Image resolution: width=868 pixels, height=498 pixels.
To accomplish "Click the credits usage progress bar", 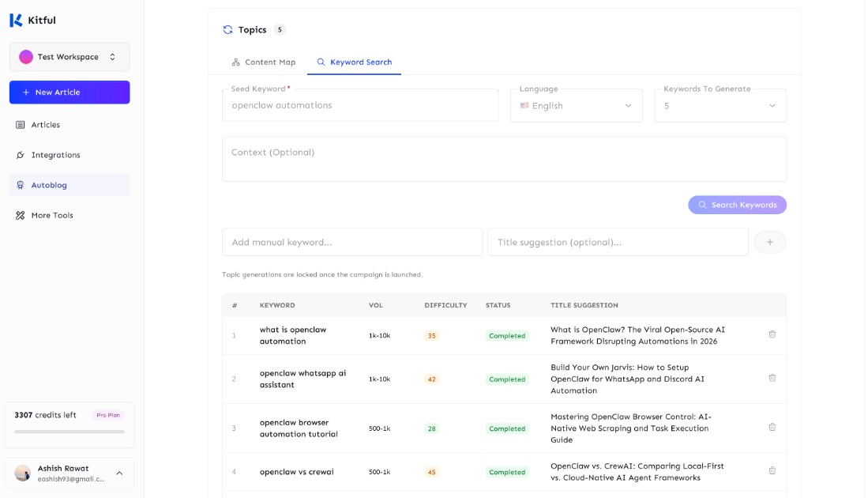I will tap(70, 432).
